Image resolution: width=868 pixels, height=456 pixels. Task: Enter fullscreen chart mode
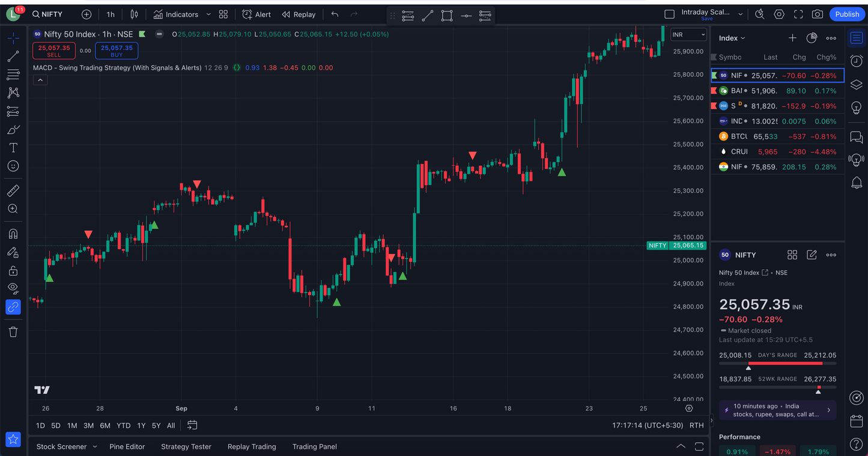tap(798, 14)
